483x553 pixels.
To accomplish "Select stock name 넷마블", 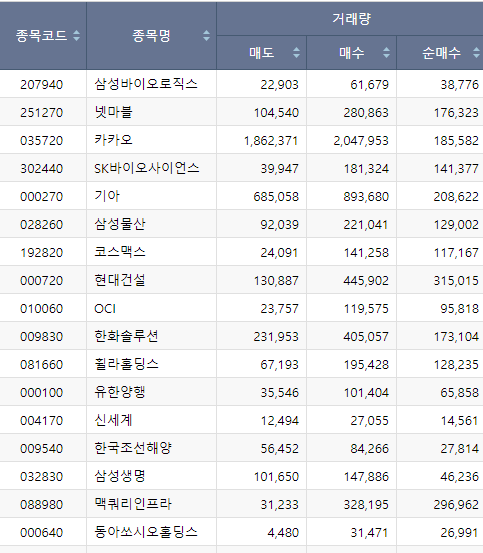I will [x=113, y=112].
